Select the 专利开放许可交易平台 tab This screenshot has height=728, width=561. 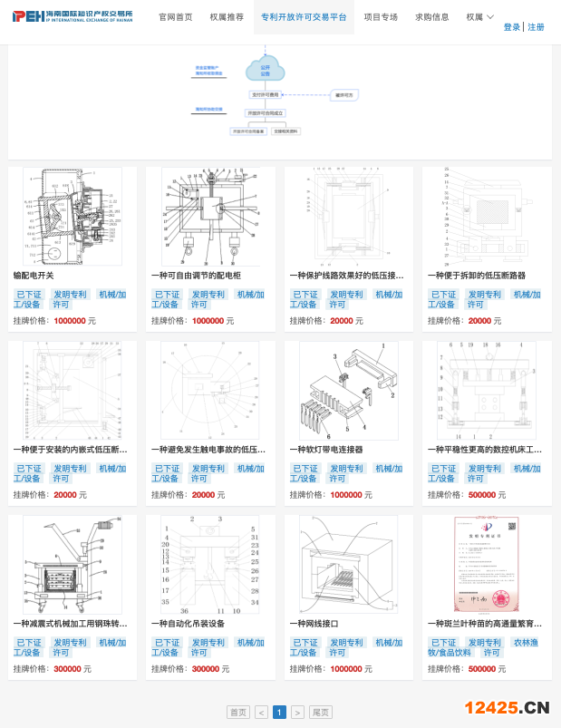click(304, 17)
